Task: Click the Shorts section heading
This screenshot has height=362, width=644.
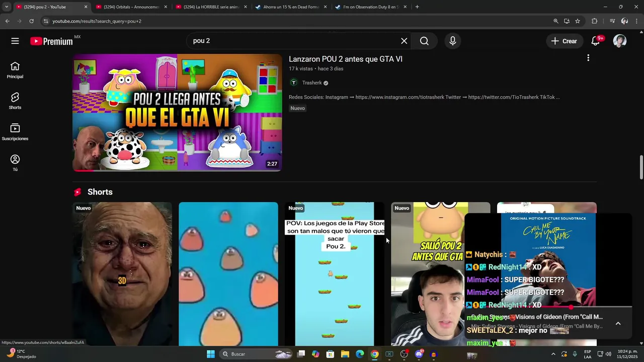Action: (100, 192)
